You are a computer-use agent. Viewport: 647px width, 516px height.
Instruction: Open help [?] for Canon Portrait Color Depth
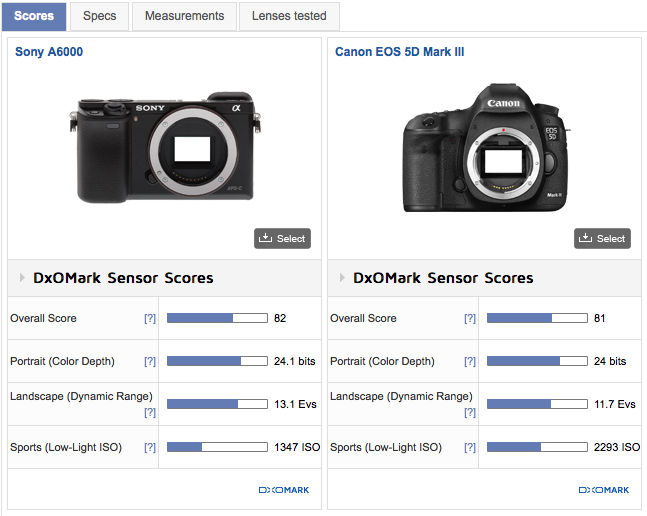[470, 361]
